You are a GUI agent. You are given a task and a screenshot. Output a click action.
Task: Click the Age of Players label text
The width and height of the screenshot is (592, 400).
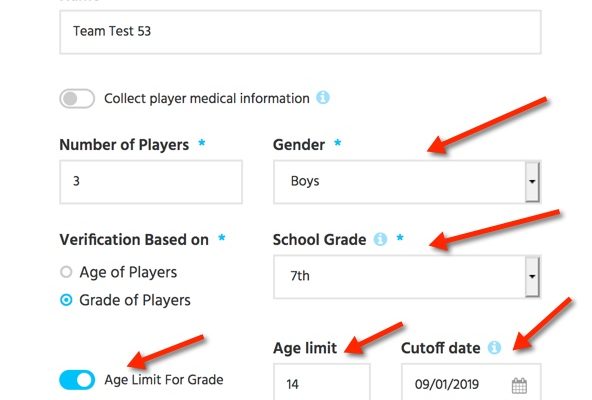[128, 272]
